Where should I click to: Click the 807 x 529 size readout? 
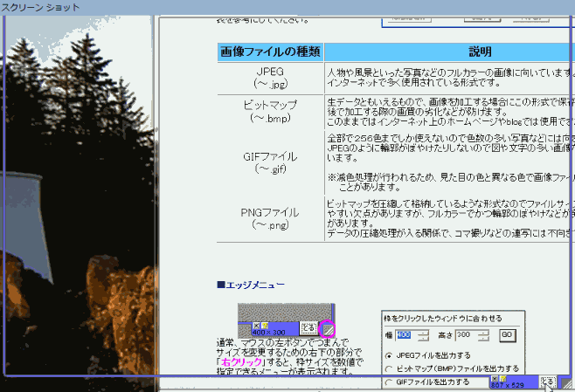507,385
